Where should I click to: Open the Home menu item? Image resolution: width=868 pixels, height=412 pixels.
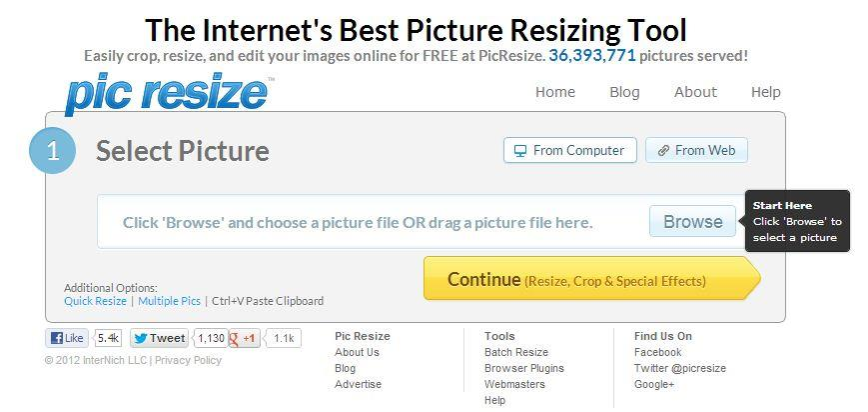click(555, 92)
